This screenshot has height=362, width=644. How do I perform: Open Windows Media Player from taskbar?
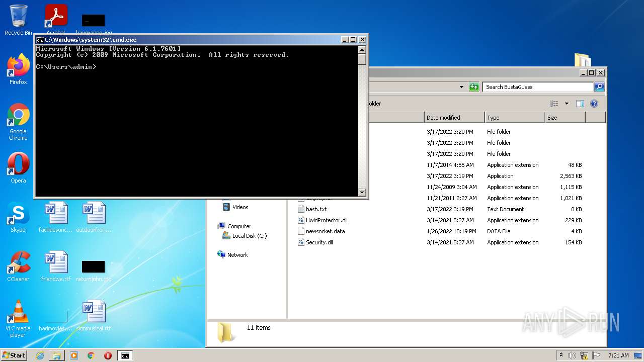(x=74, y=355)
